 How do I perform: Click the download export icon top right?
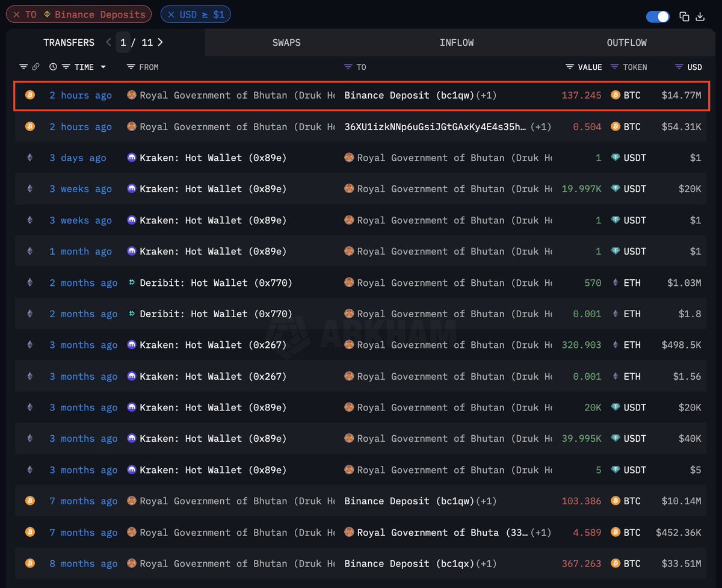click(700, 17)
